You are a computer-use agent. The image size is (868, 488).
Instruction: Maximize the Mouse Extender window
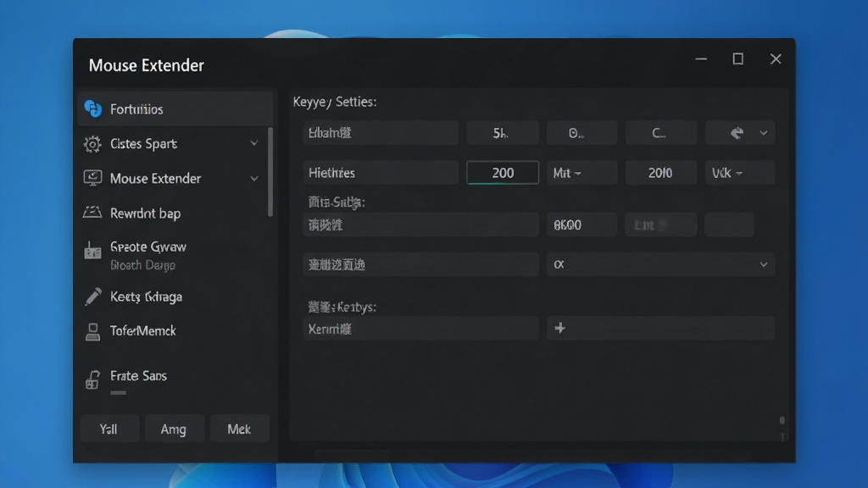pyautogui.click(x=738, y=58)
